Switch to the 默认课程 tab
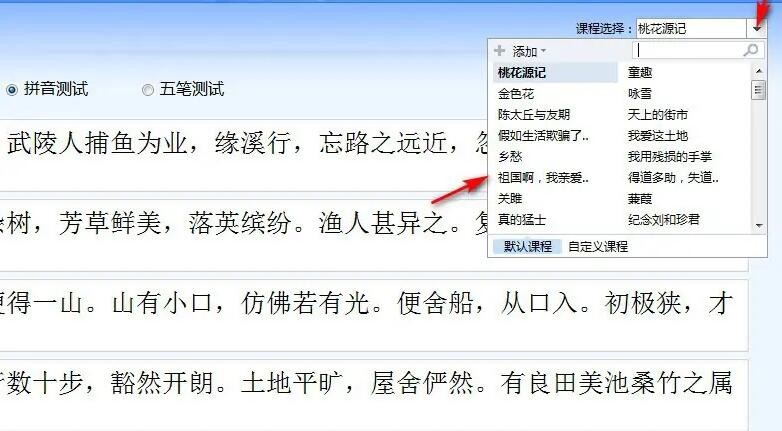Image resolution: width=782 pixels, height=431 pixels. pyautogui.click(x=527, y=246)
